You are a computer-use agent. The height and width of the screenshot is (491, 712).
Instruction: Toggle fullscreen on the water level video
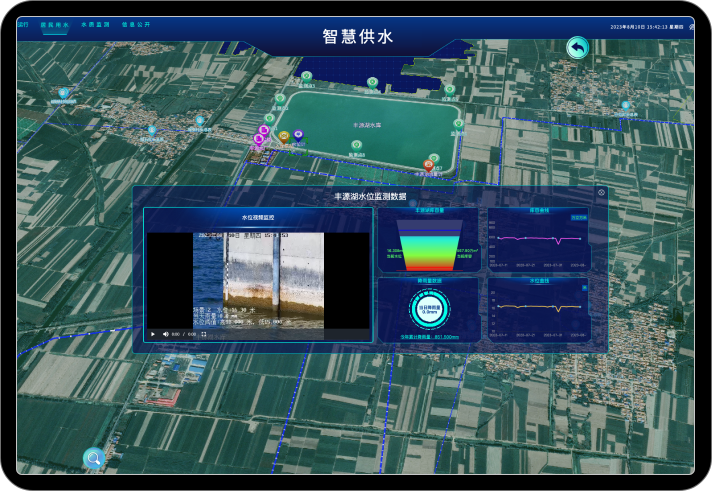click(x=204, y=334)
